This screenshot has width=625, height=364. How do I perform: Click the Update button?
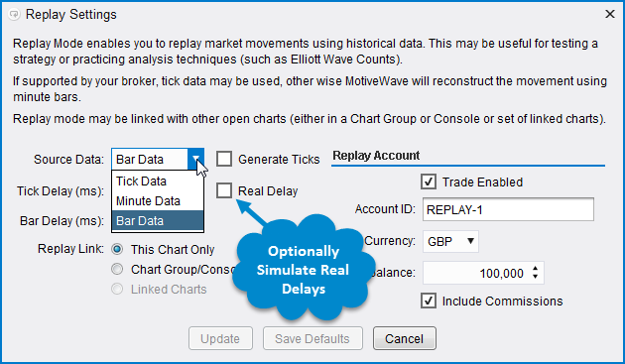pyautogui.click(x=220, y=338)
